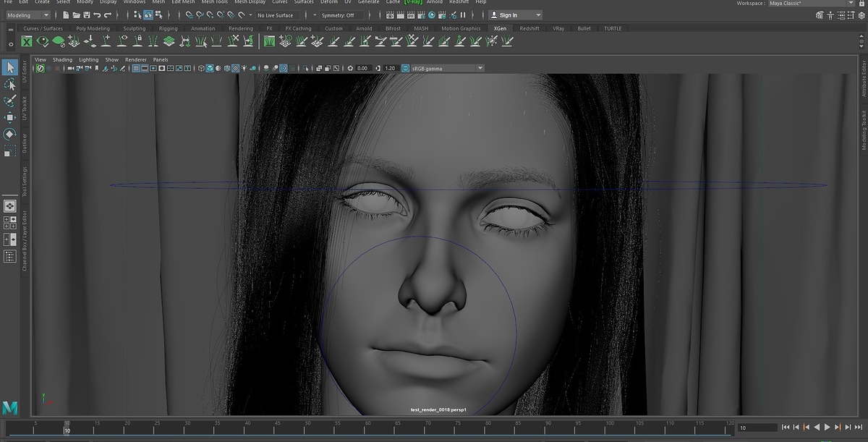Open the UV Toolkit side tab

(23, 108)
